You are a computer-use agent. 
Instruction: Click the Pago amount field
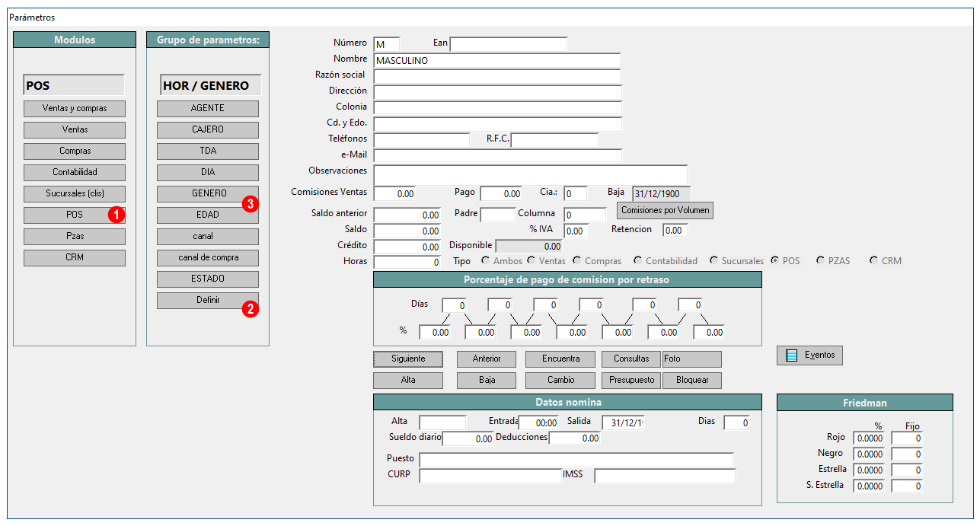(x=501, y=194)
